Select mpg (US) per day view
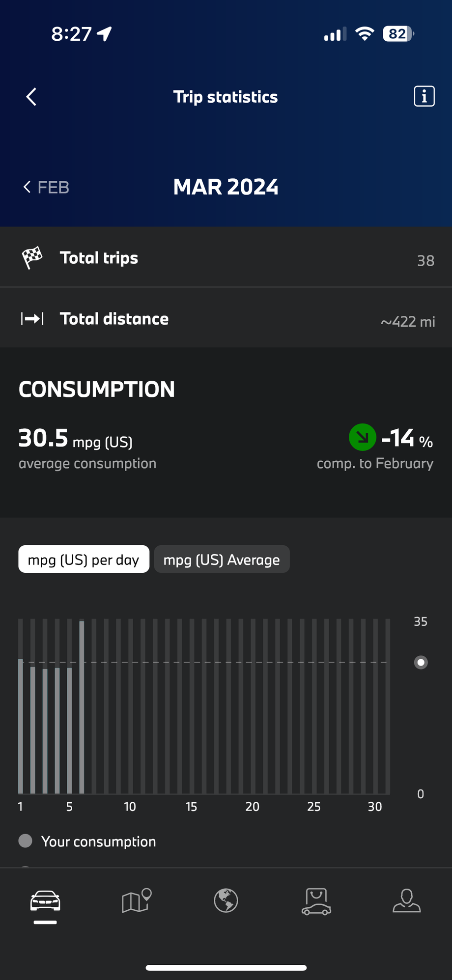Image resolution: width=452 pixels, height=980 pixels. tap(84, 559)
